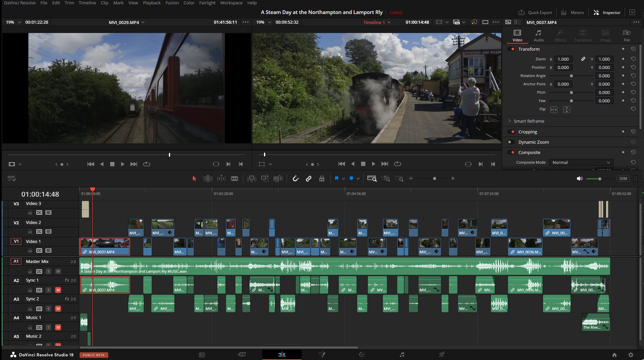The height and width of the screenshot is (360, 644).
Task: Enable Dynamic Zoom toggle
Action: tap(511, 142)
